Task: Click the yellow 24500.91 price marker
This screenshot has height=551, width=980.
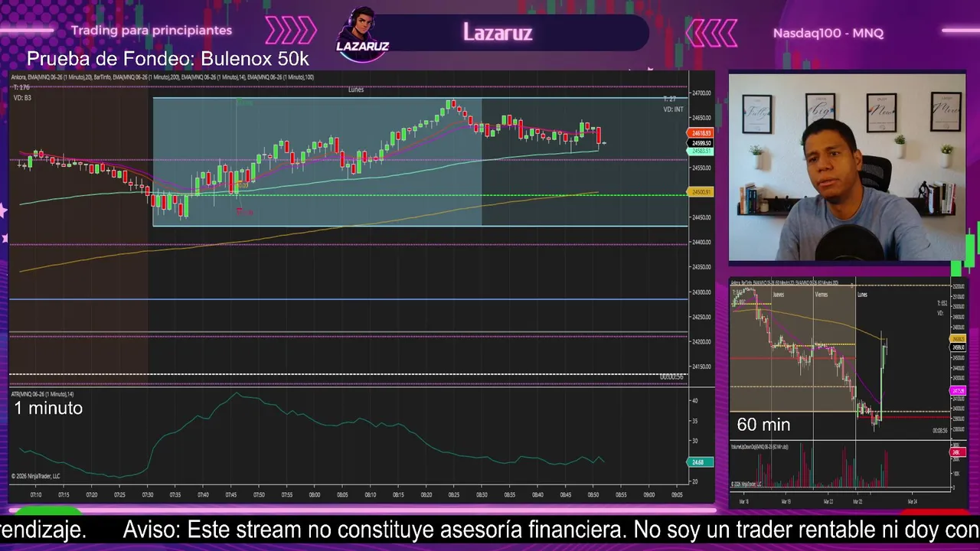Action: (701, 192)
